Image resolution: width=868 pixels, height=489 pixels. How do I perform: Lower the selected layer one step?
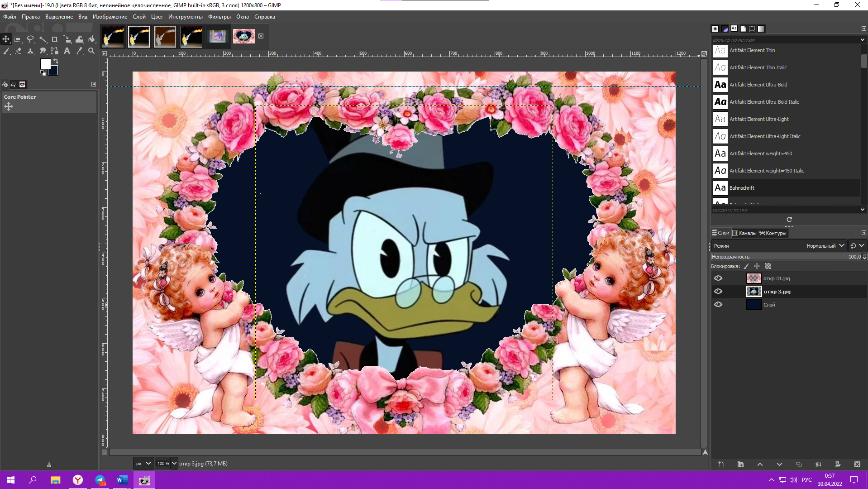[x=779, y=465]
